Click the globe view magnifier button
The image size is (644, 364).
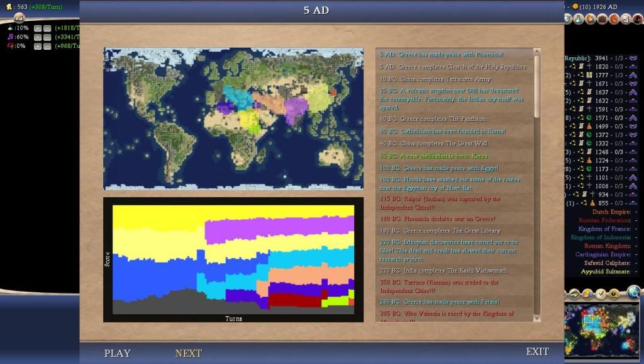point(634,292)
